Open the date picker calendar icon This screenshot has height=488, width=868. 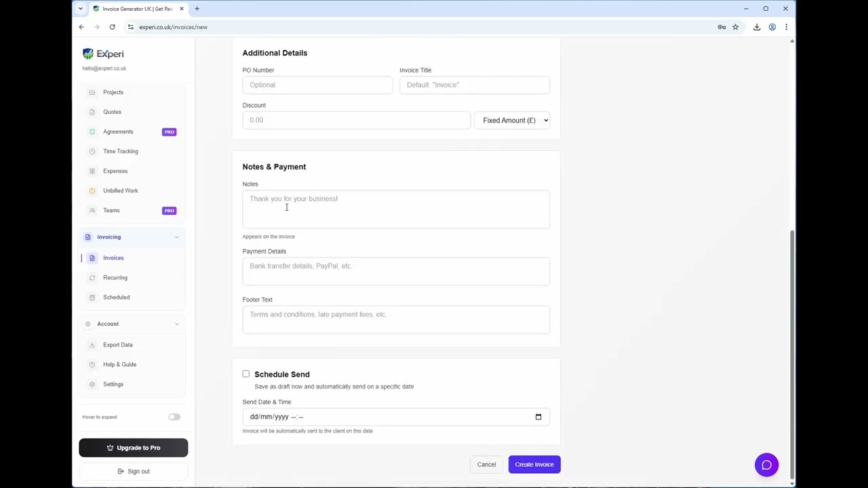[x=538, y=417]
